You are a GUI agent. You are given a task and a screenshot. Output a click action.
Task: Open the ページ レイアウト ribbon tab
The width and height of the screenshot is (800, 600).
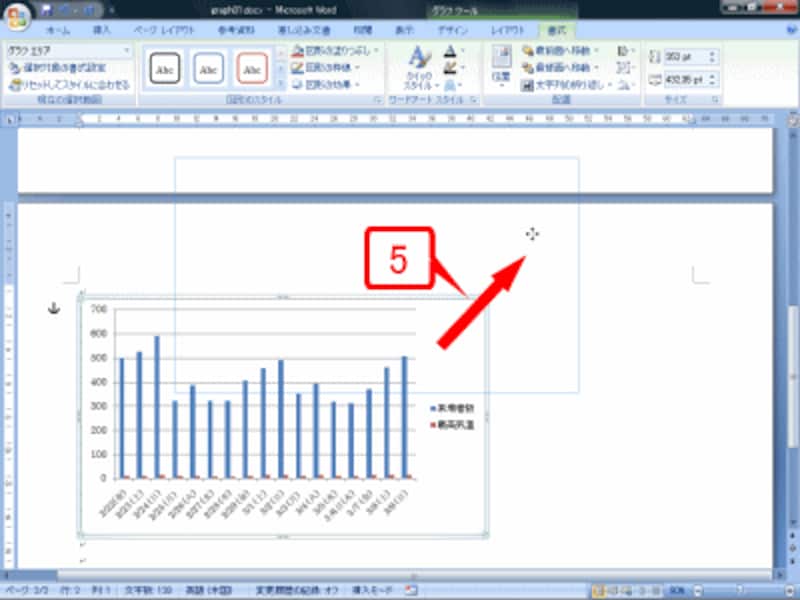164,31
